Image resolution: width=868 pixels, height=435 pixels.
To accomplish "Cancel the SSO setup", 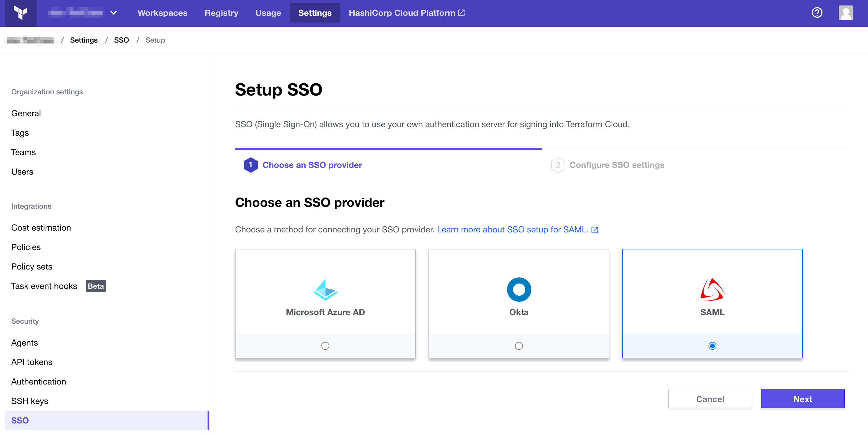I will click(710, 399).
